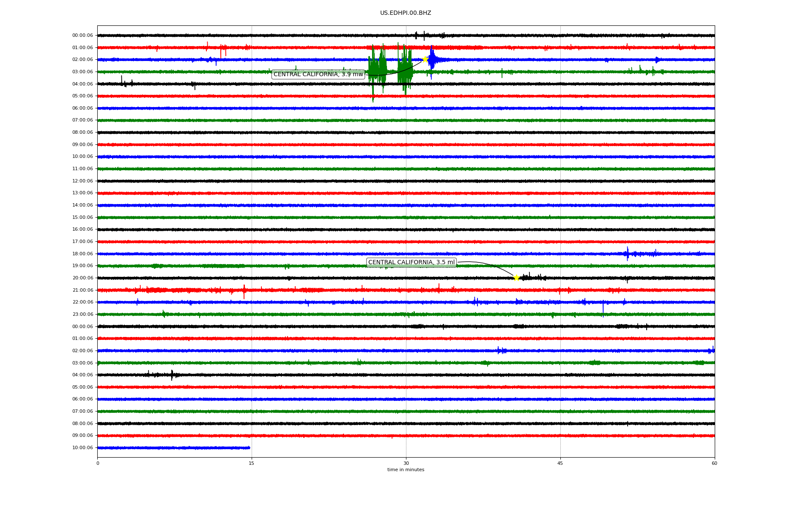Click the US.EDHPI.00.BHZ plot title
This screenshot has height=508, width=812.
(406, 13)
